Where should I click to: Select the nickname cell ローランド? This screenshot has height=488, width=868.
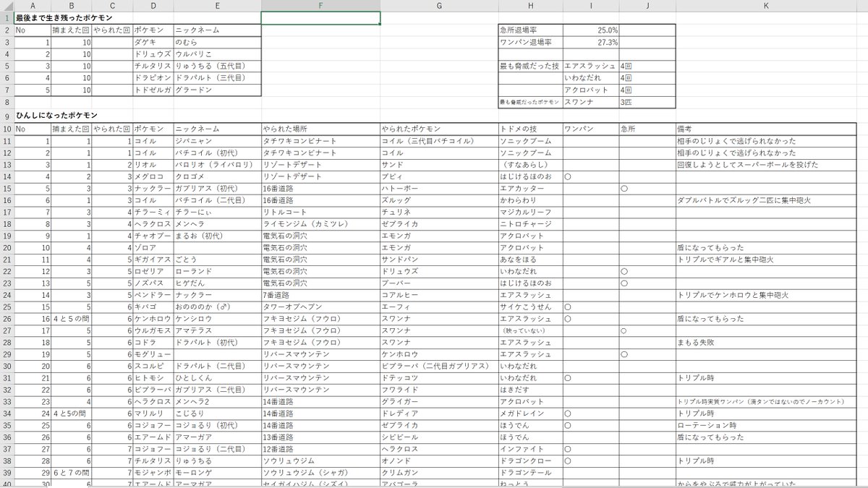coord(217,271)
